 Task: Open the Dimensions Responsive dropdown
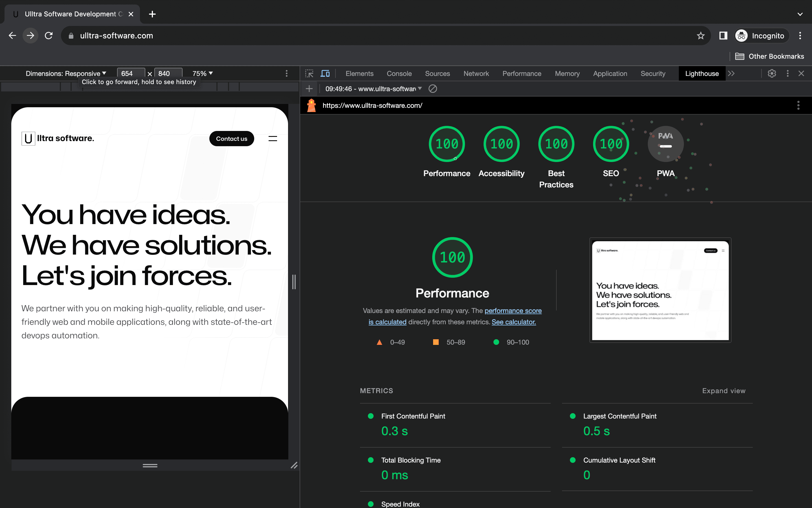[66, 74]
